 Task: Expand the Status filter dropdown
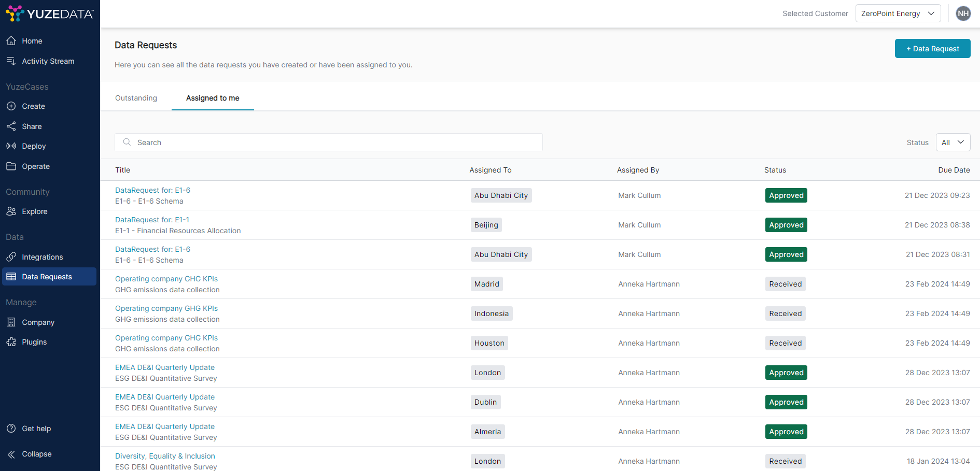[x=953, y=142]
